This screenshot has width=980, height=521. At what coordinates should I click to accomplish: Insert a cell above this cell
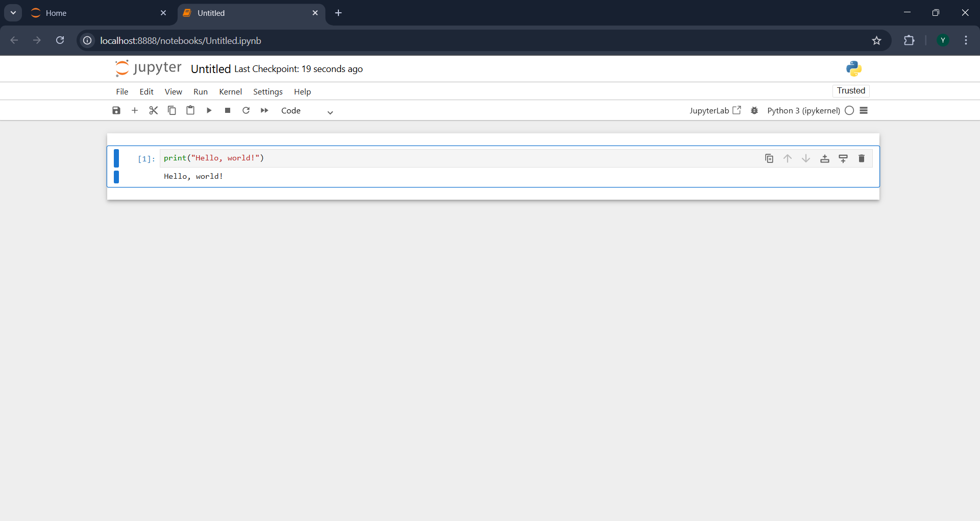point(825,158)
